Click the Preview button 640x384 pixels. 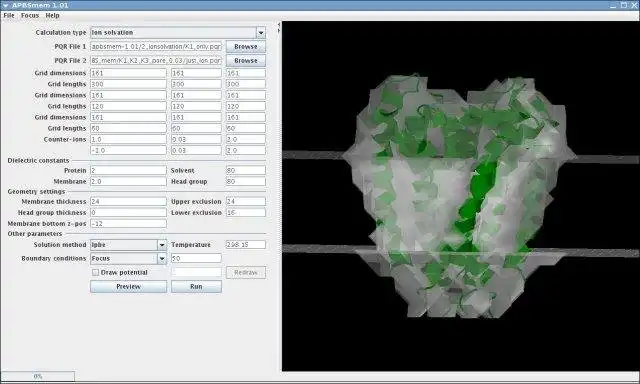[128, 286]
